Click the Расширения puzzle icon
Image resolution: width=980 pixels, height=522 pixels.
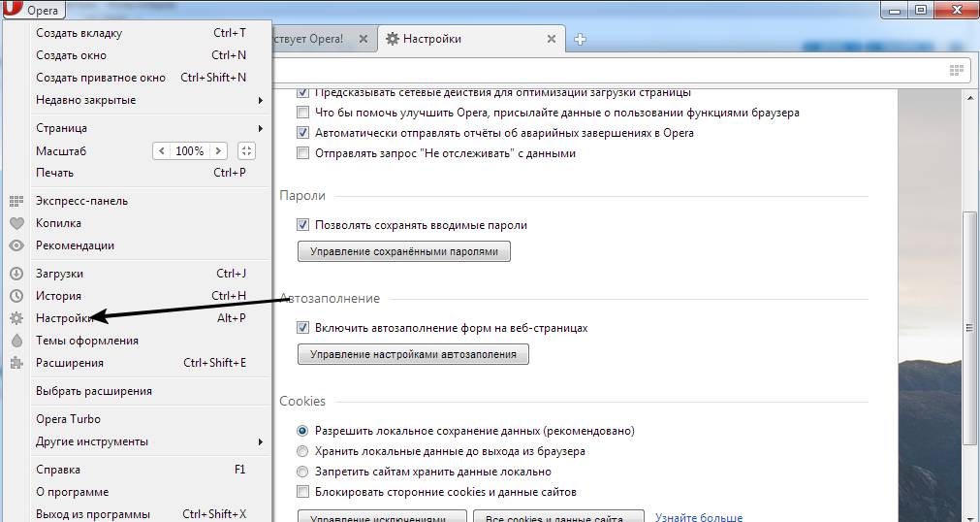[16, 363]
